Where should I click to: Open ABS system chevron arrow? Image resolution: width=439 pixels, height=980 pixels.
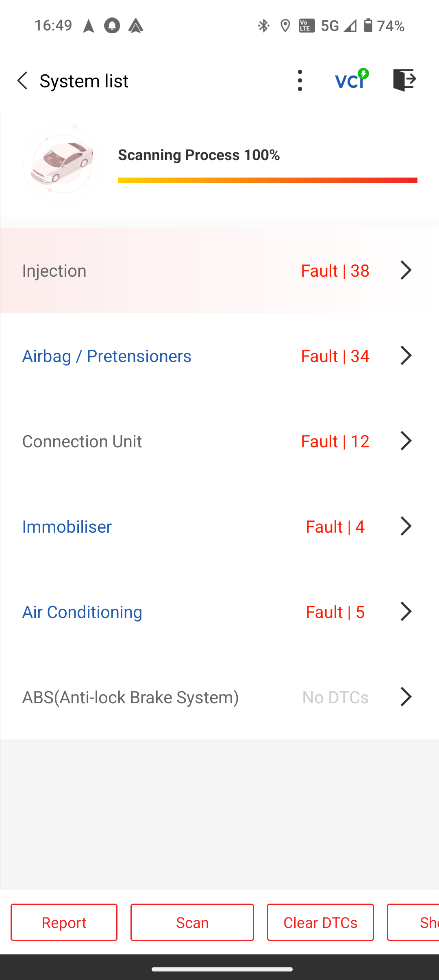[x=406, y=697]
